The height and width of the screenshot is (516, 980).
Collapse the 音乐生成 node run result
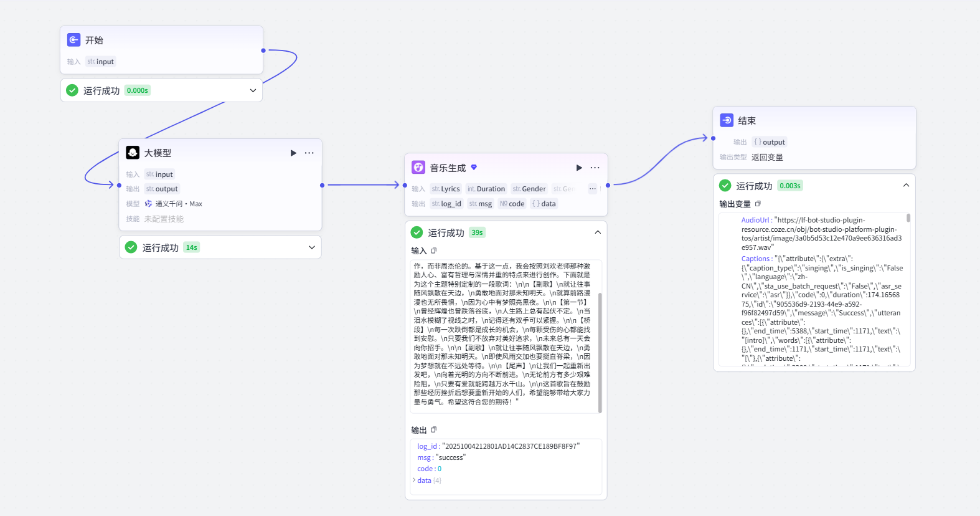pyautogui.click(x=598, y=232)
